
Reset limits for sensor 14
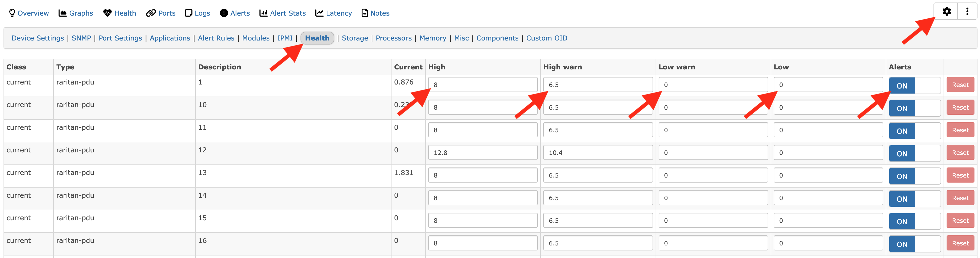click(960, 198)
